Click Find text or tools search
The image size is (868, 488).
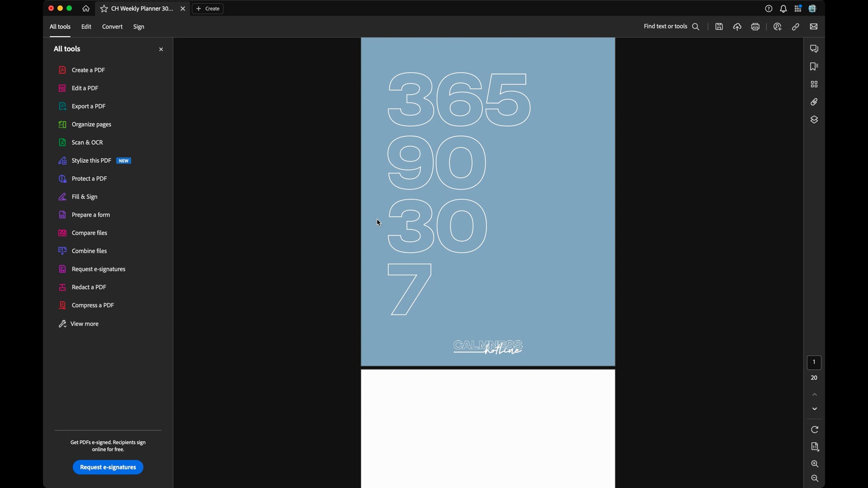(672, 27)
